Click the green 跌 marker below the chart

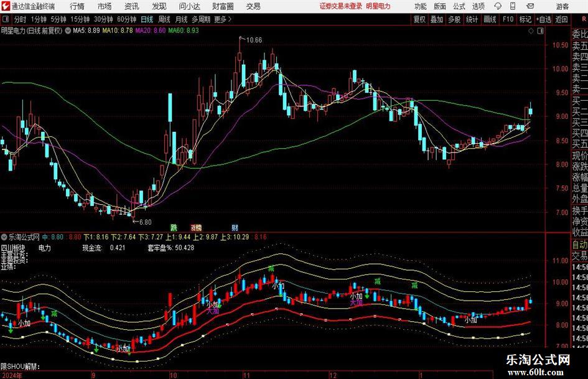174,227
